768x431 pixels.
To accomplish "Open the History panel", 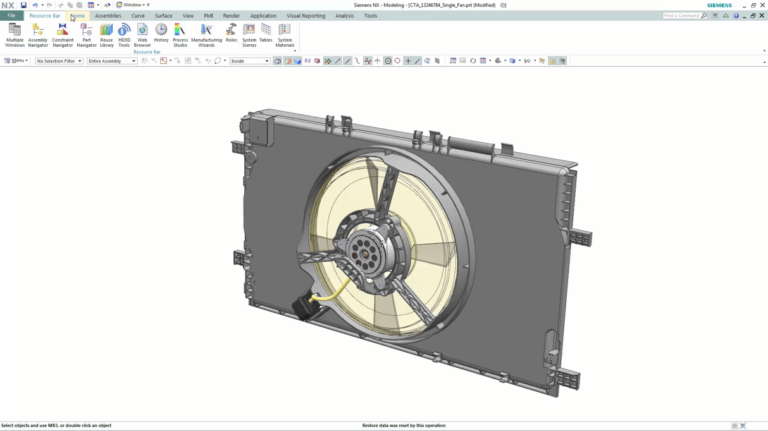I will [x=161, y=33].
